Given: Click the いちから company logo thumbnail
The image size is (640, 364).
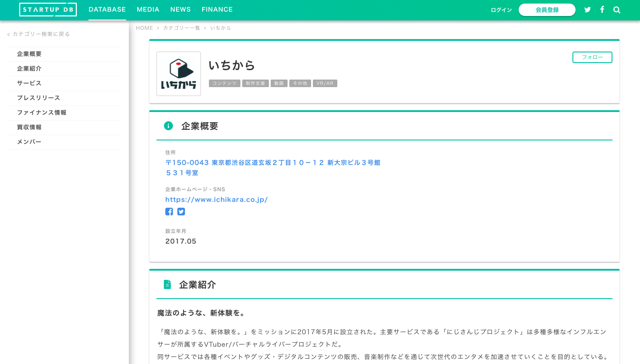Looking at the screenshot, I should 179,74.
